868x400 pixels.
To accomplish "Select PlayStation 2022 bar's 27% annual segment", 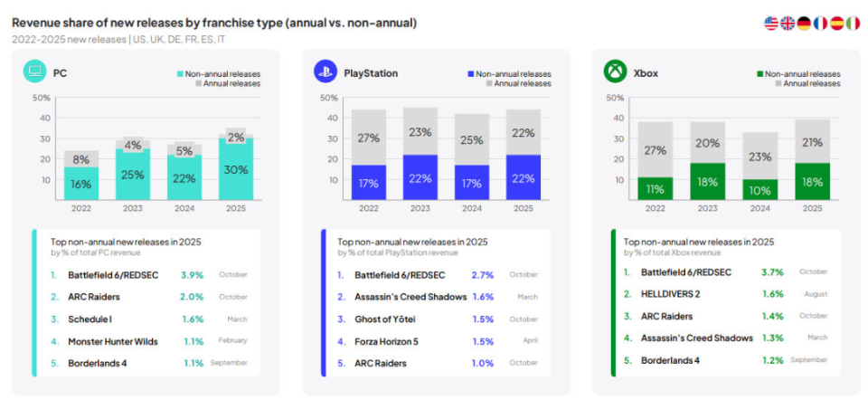I will click(369, 138).
